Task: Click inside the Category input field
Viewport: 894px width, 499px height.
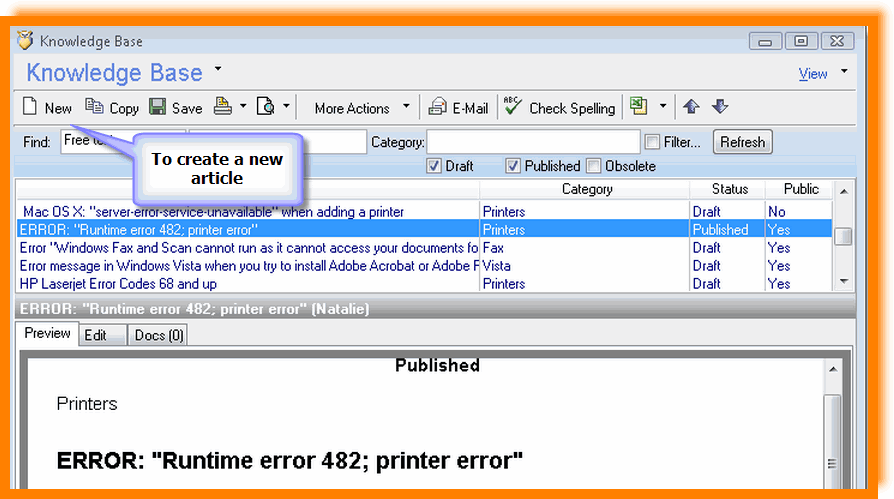Action: pos(533,142)
